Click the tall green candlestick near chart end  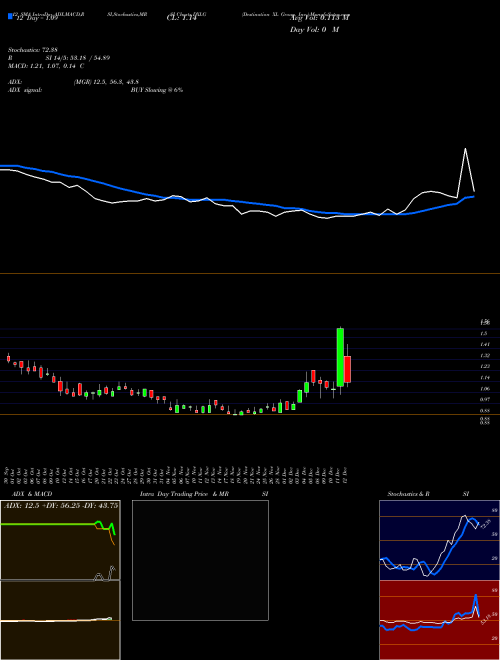[x=340, y=357]
